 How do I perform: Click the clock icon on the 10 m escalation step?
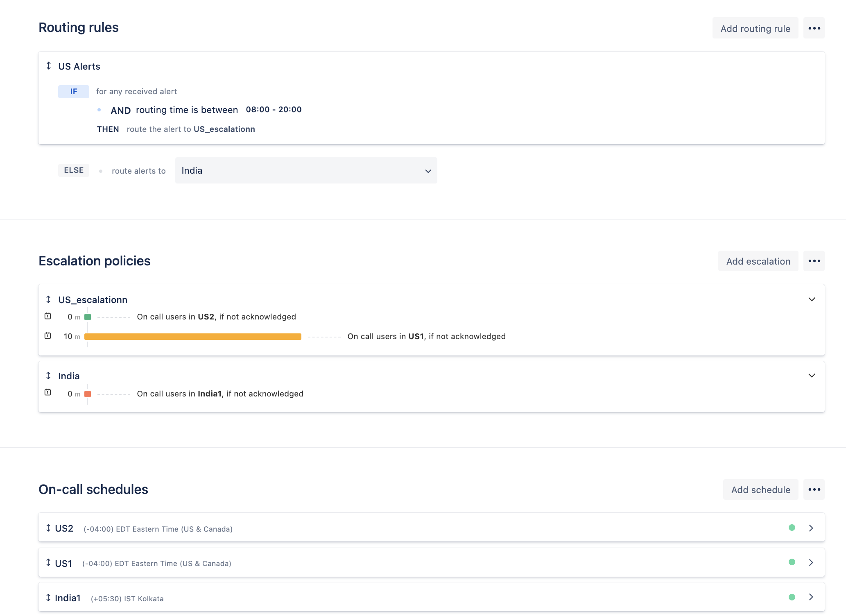48,336
